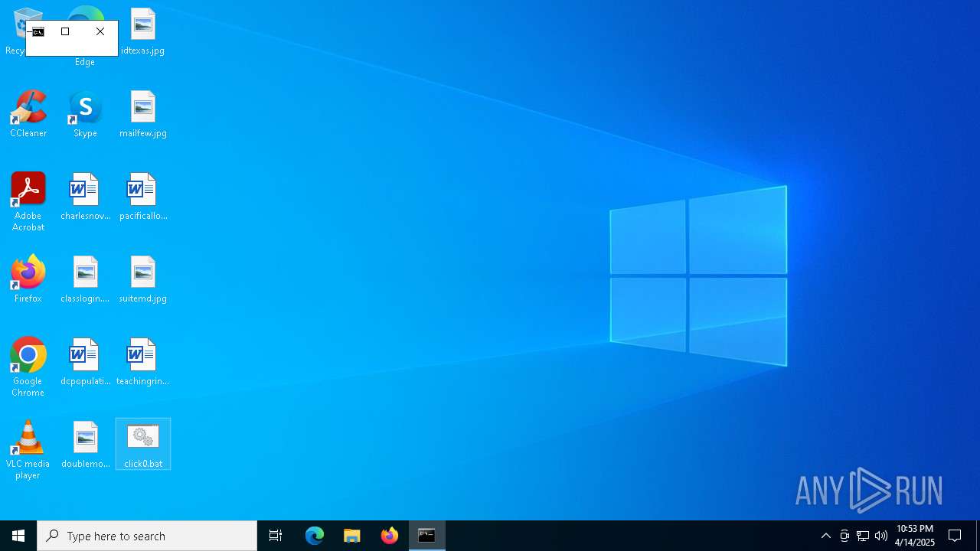This screenshot has height=551, width=980.
Task: Close the small command prompt window
Action: point(100,31)
